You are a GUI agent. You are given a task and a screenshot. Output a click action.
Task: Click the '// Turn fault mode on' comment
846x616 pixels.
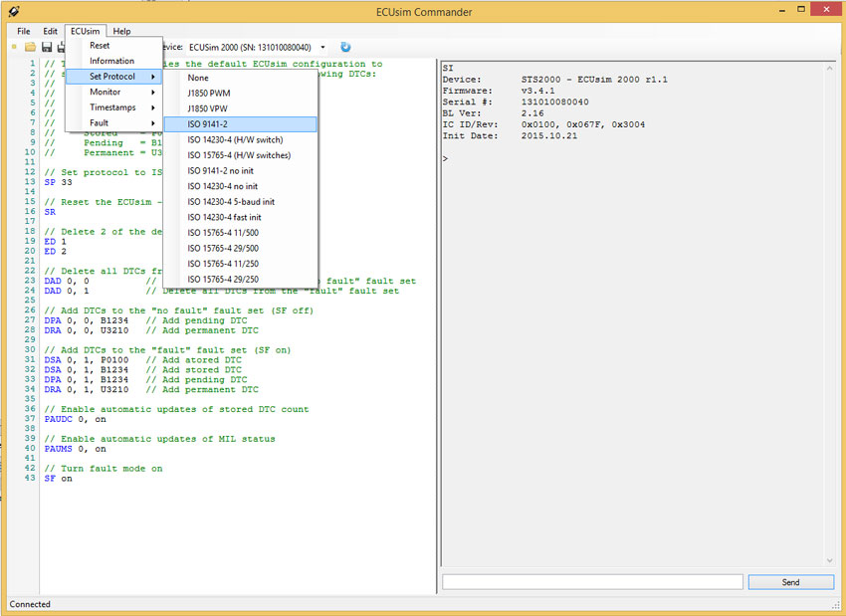[104, 468]
